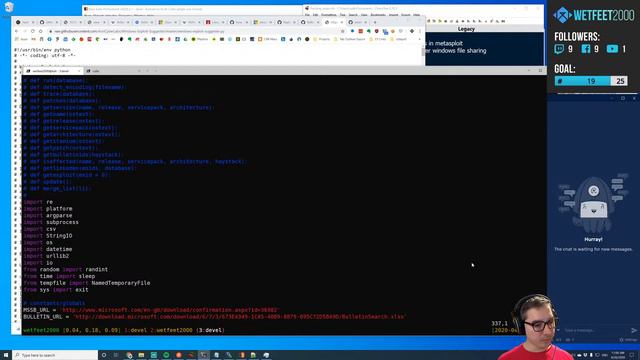Click 'import urllib2' line in terminal
640x360 pixels.
tap(46, 256)
